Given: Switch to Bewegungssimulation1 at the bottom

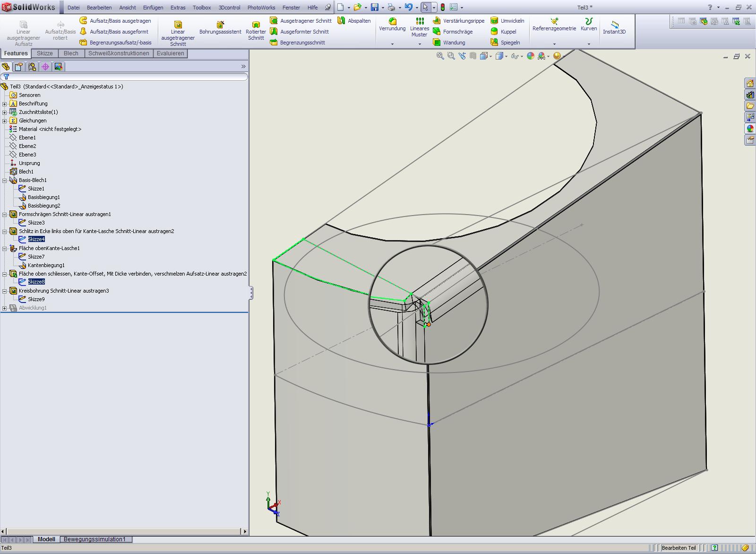Looking at the screenshot, I should pyautogui.click(x=94, y=539).
